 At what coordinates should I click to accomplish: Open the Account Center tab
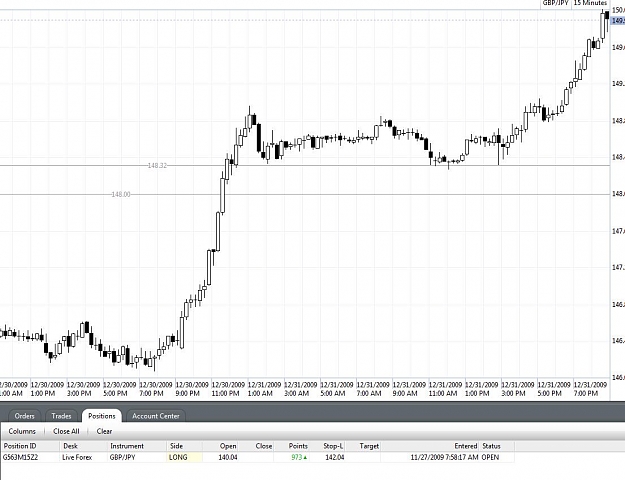click(155, 416)
